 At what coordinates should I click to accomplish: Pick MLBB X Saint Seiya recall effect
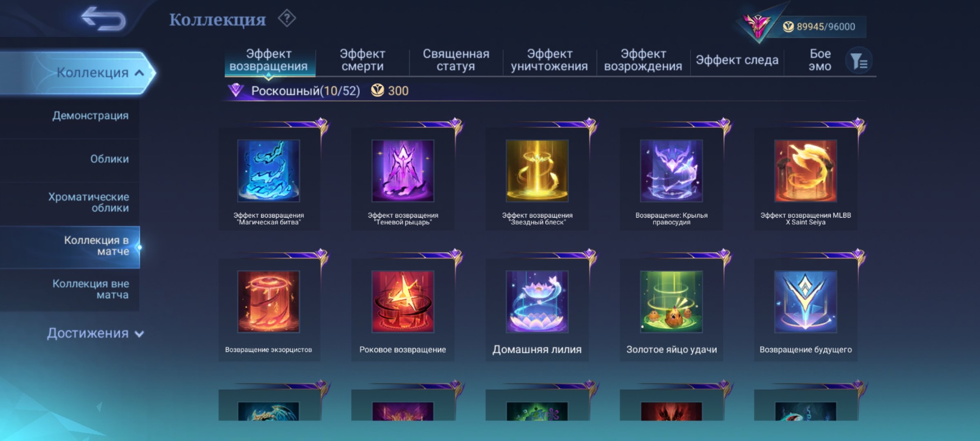pos(806,171)
